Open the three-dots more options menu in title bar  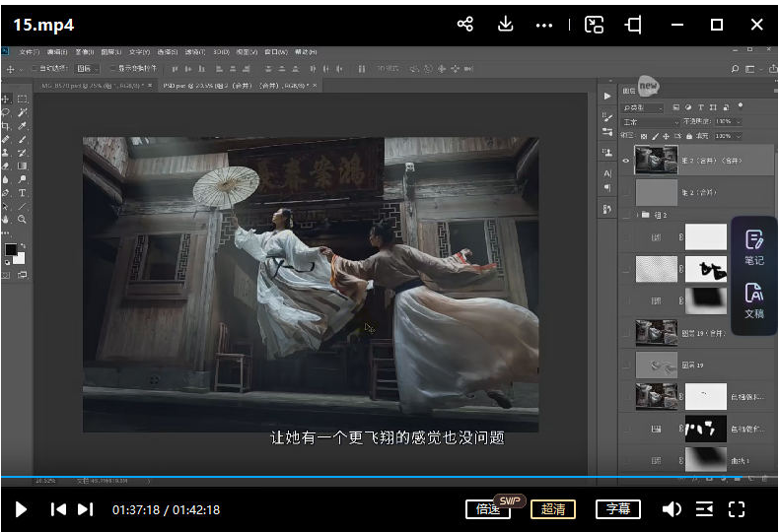click(544, 25)
